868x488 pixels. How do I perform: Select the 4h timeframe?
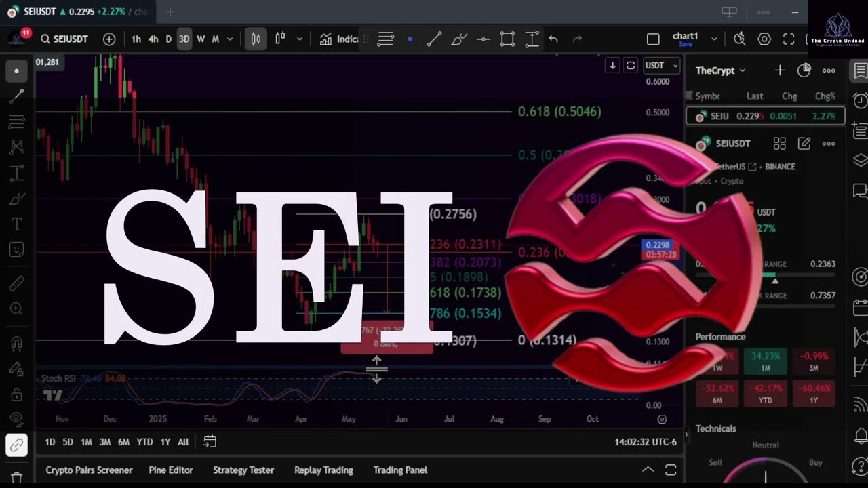tap(153, 39)
